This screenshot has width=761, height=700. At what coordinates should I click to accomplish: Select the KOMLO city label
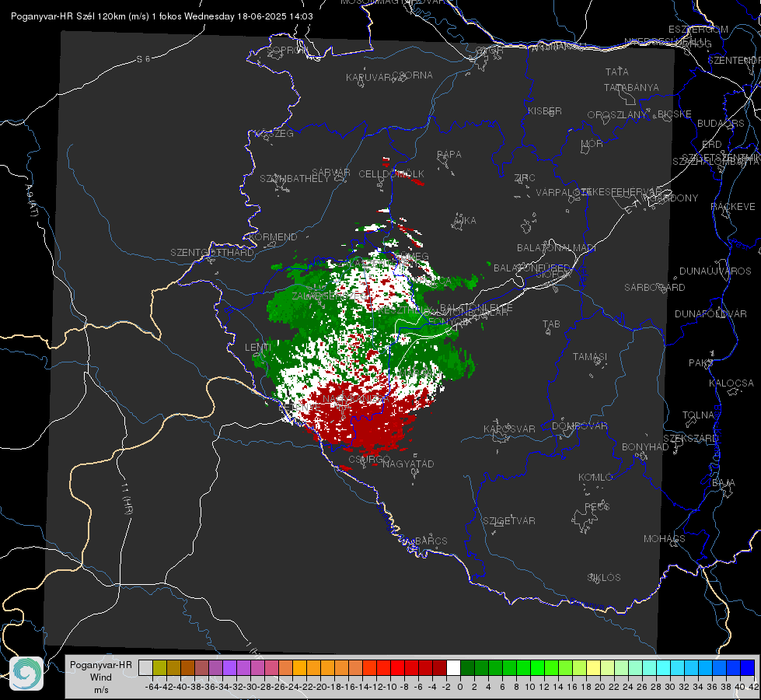click(595, 477)
